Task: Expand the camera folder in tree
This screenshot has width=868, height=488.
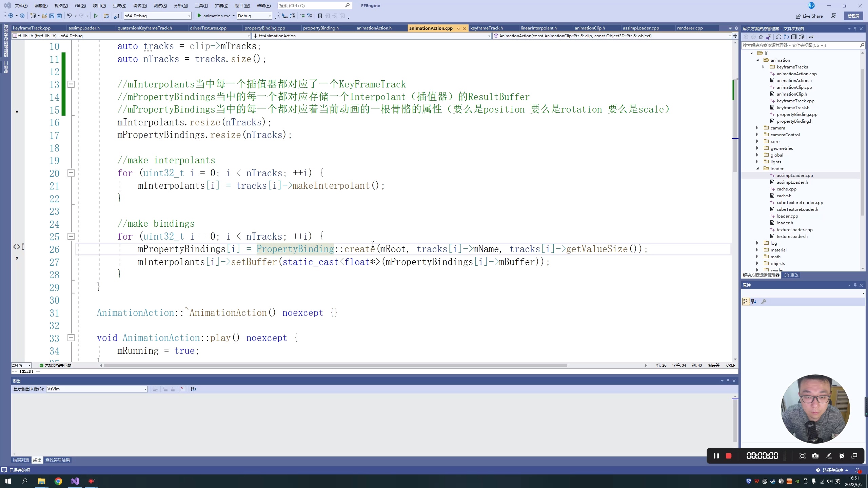Action: pos(757,128)
